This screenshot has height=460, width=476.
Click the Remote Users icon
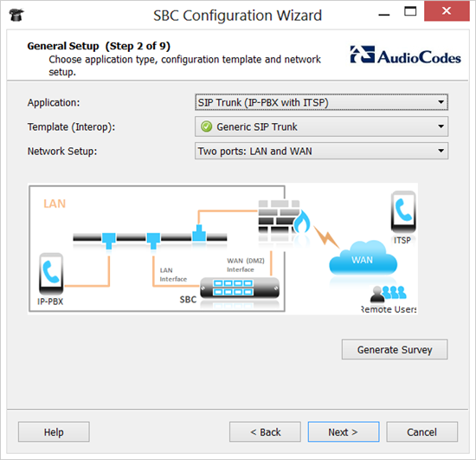(x=389, y=294)
